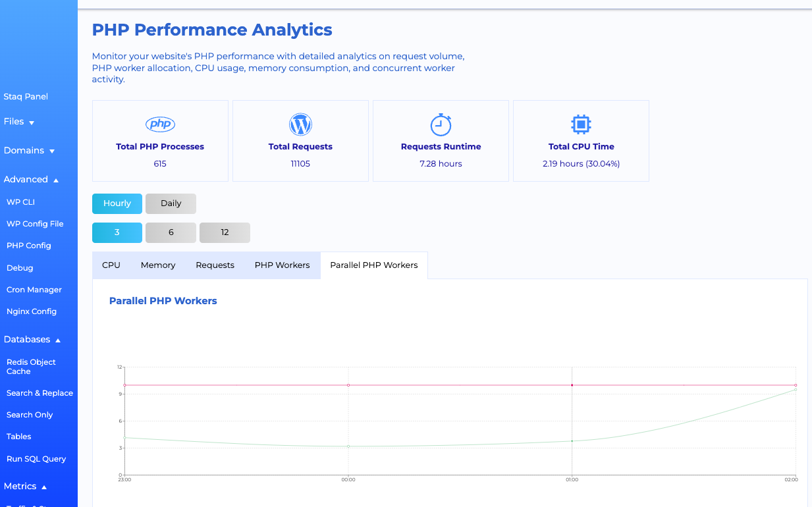Select the 12-hour interval option
Viewport: 812px width, 507px height.
(224, 232)
